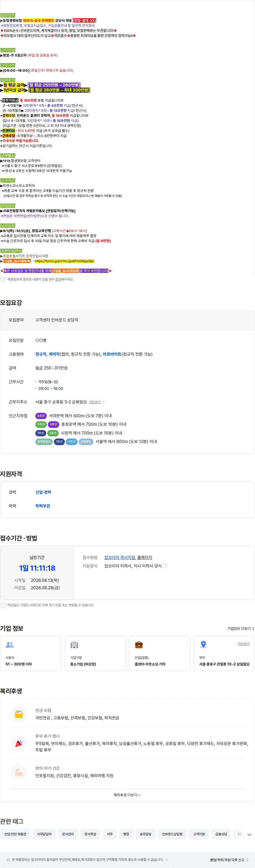
Task: Click the 2호선 badge on the 시청역 row
Action: click(x=53, y=433)
